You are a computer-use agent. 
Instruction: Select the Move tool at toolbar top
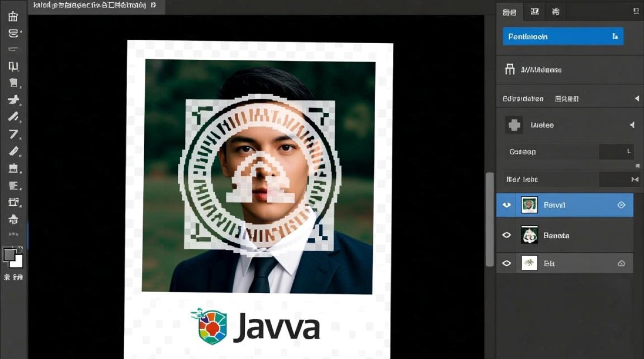tap(13, 16)
